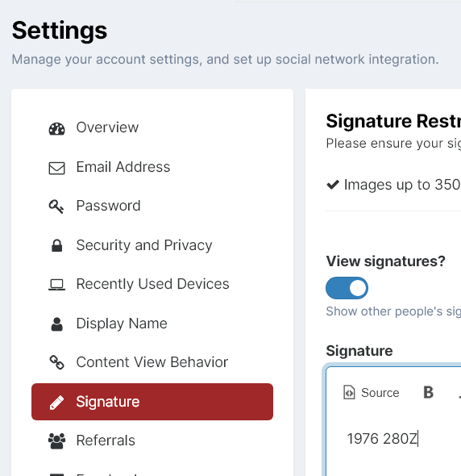
Task: Toggle bold formatting in signature editor
Action: tap(428, 392)
